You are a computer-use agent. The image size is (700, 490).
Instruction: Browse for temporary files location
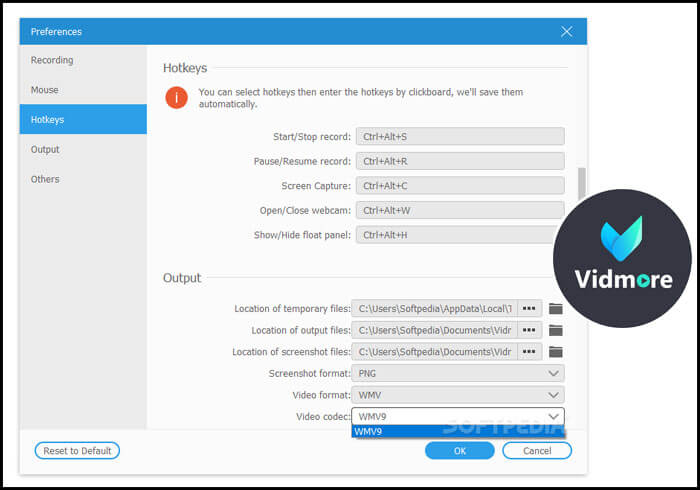click(529, 308)
